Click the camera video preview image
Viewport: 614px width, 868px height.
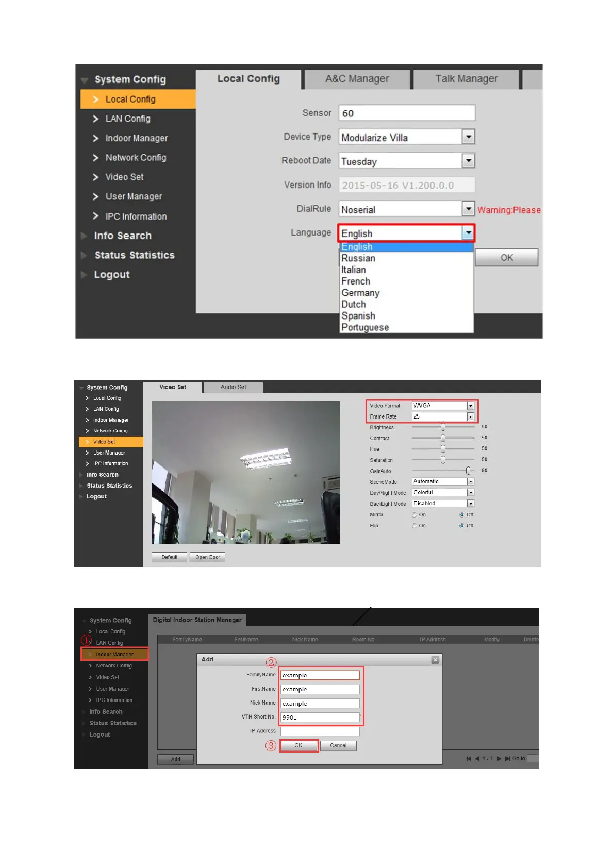(x=246, y=472)
